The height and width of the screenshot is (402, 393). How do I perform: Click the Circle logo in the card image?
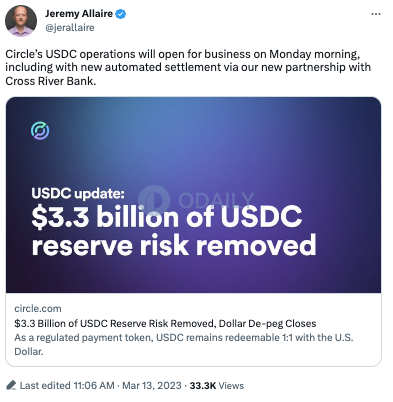pyautogui.click(x=40, y=130)
